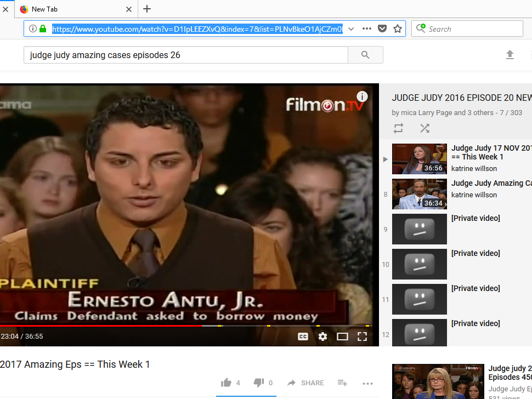Open a new browser tab with plus
Viewport: 532px width, 399px height.
[147, 9]
